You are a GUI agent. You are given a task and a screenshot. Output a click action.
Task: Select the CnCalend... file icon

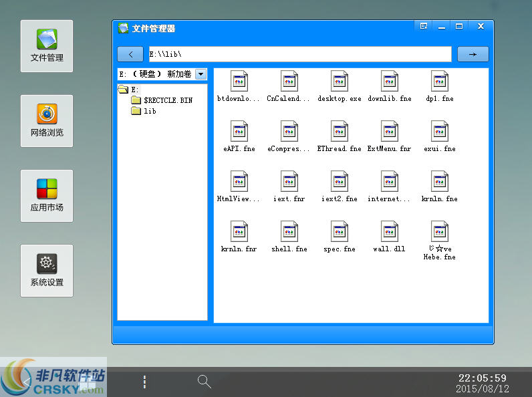click(289, 82)
